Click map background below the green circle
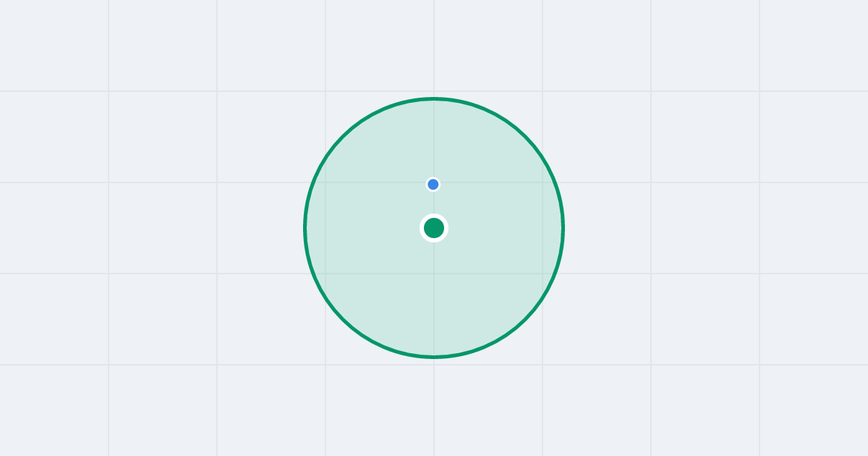The height and width of the screenshot is (456, 868). [434, 405]
